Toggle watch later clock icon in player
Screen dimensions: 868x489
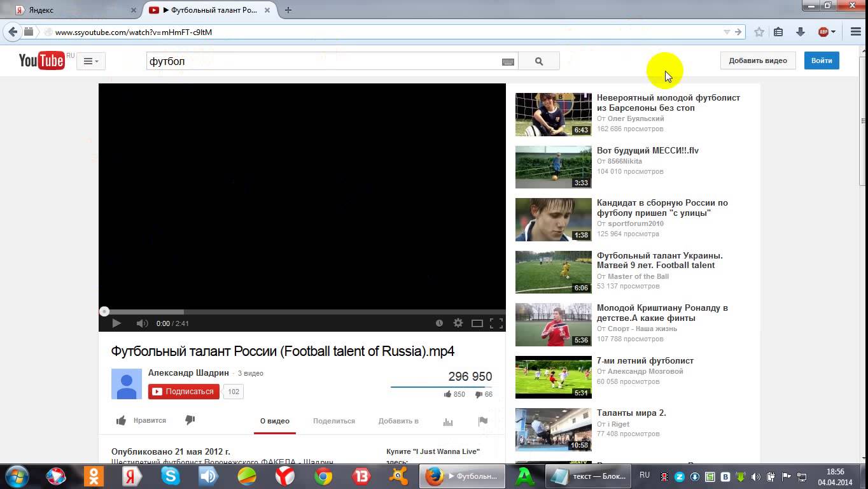pos(439,323)
